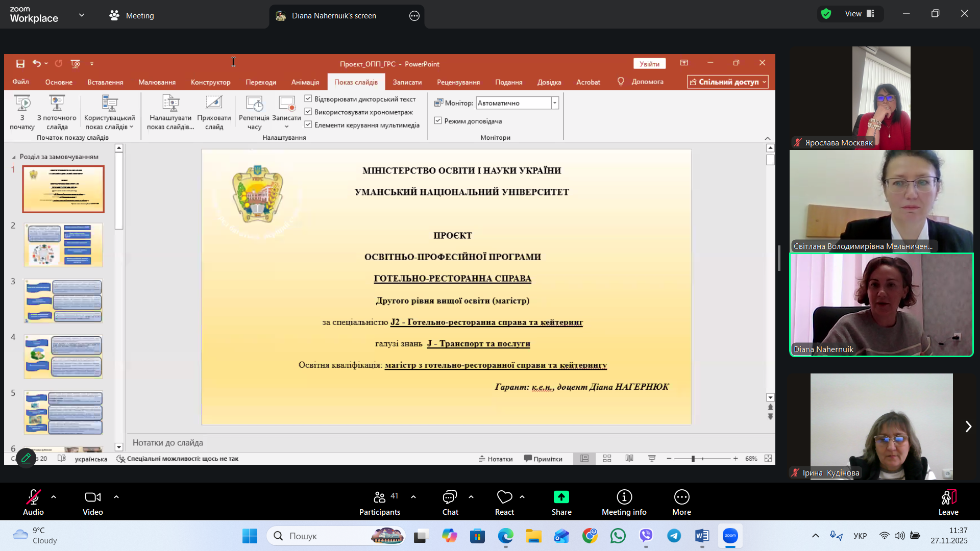The width and height of the screenshot is (980, 551).
Task: Unmute using the Audio button
Action: [x=33, y=497]
